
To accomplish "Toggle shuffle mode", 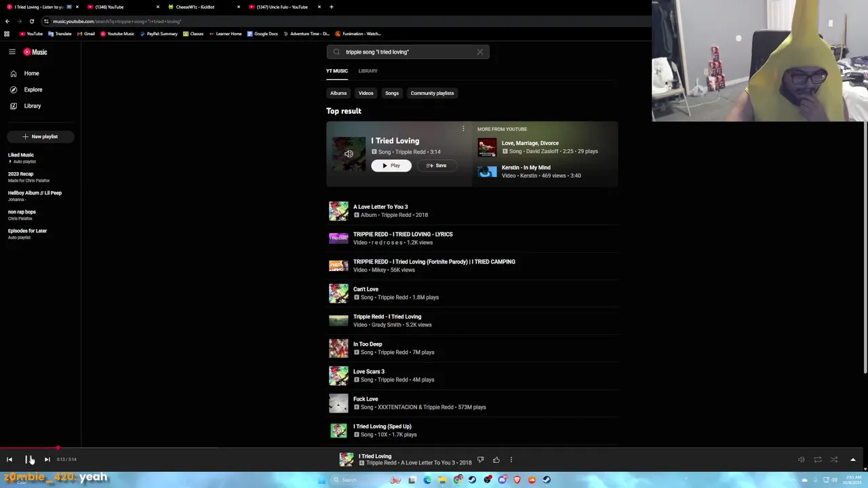I will [x=834, y=460].
